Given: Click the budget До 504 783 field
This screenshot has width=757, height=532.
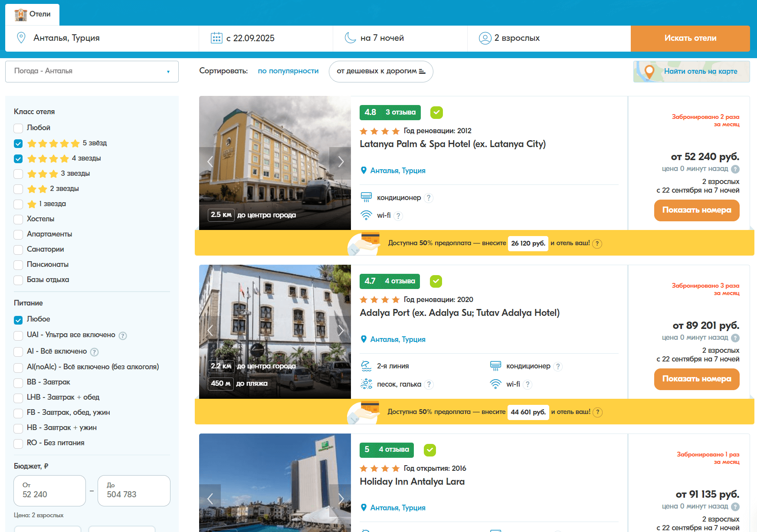Looking at the screenshot, I should point(134,491).
